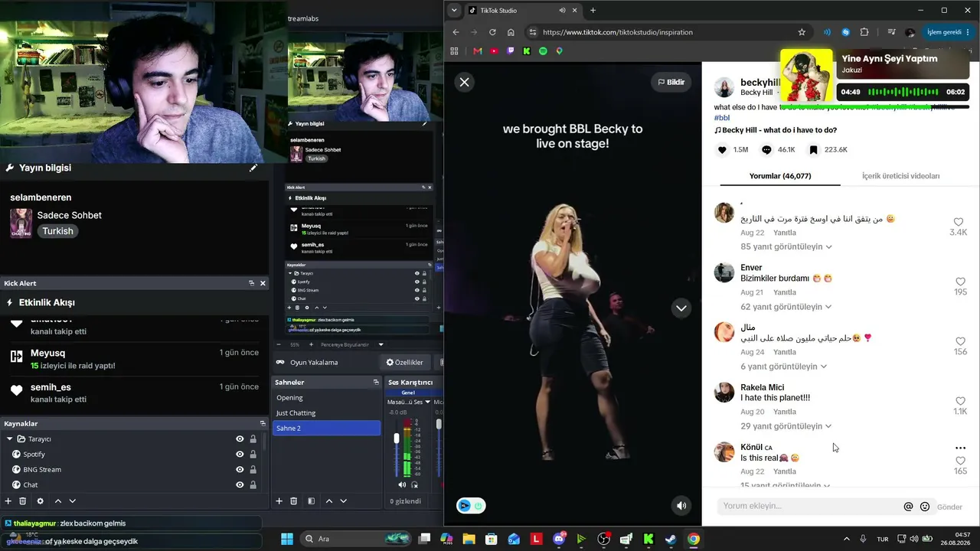The height and width of the screenshot is (551, 980).
Task: Like the Becky Hill video
Action: [722, 150]
